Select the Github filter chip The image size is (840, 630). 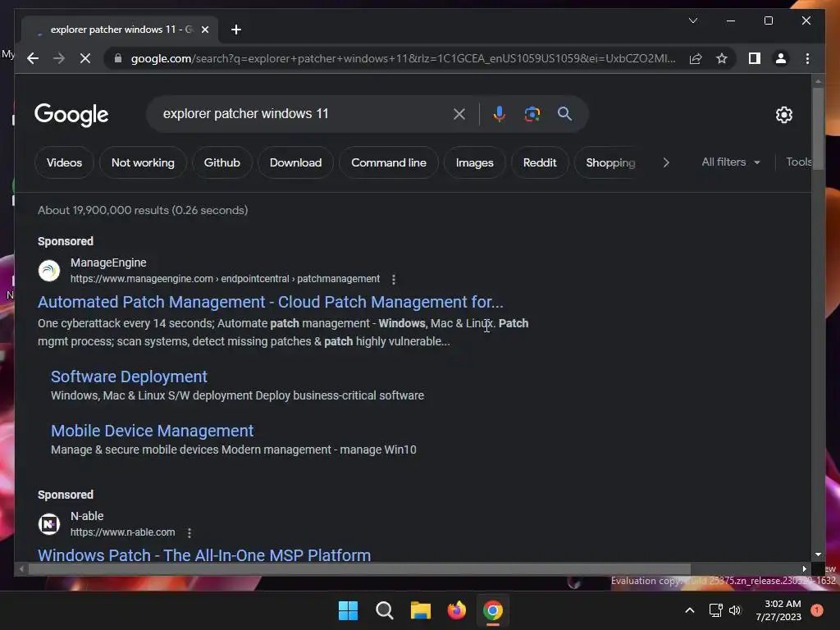click(x=221, y=162)
